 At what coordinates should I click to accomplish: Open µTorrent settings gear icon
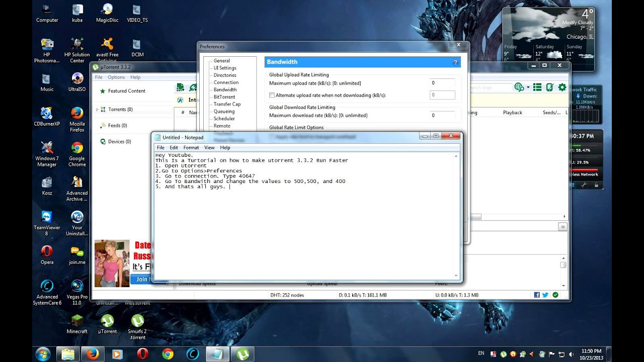click(562, 87)
